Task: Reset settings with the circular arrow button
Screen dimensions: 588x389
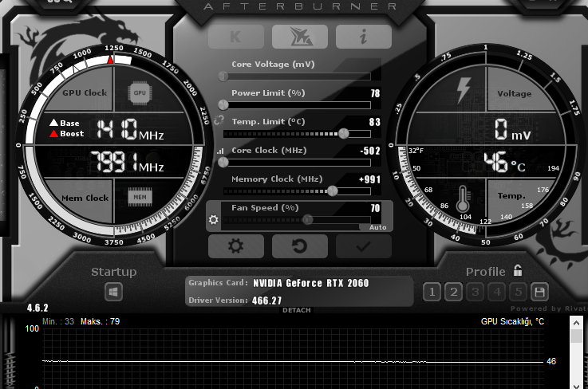Action: pyautogui.click(x=300, y=246)
